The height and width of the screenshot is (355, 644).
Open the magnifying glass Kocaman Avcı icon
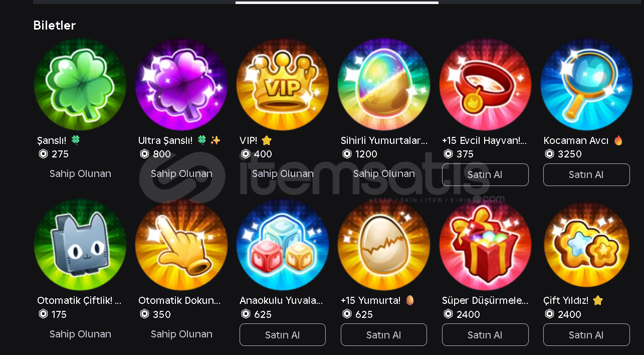click(586, 84)
